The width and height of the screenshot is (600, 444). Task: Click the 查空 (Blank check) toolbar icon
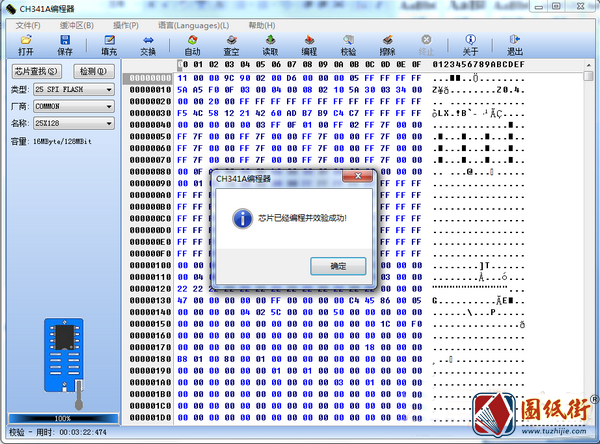coord(231,44)
